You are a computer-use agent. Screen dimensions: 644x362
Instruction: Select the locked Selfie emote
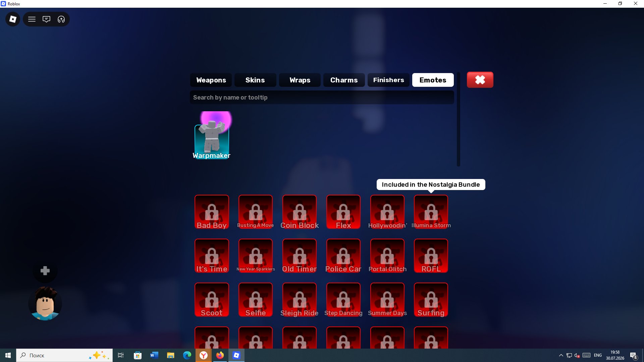click(x=256, y=300)
